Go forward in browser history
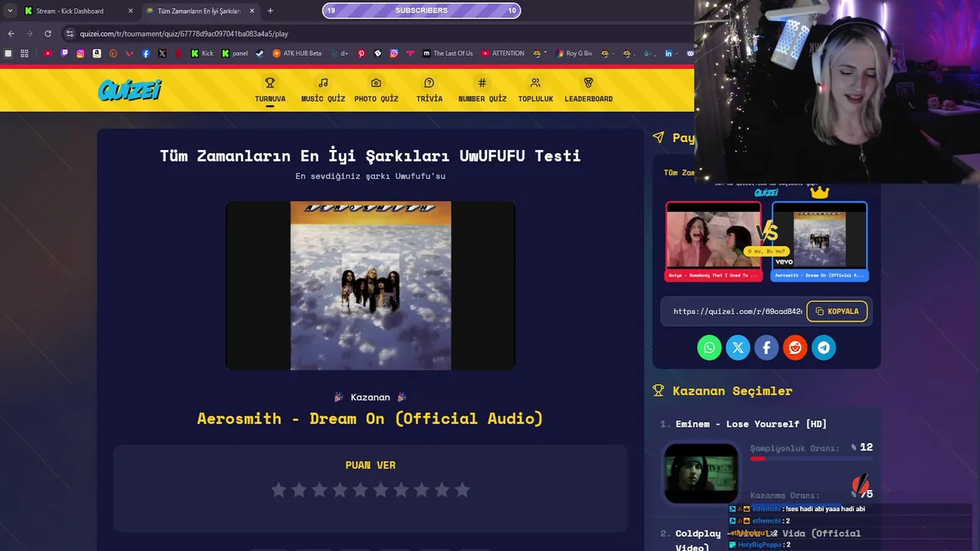This screenshot has width=980, height=551. pos(29,34)
